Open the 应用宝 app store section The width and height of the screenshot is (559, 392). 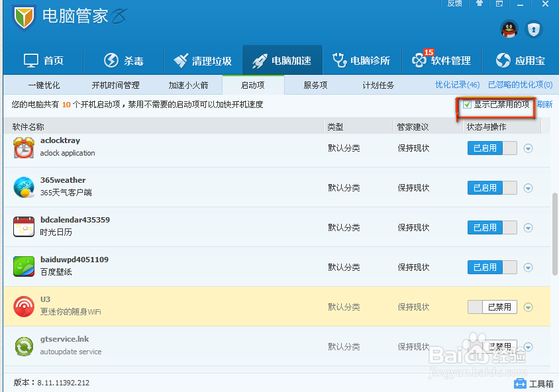(x=521, y=60)
